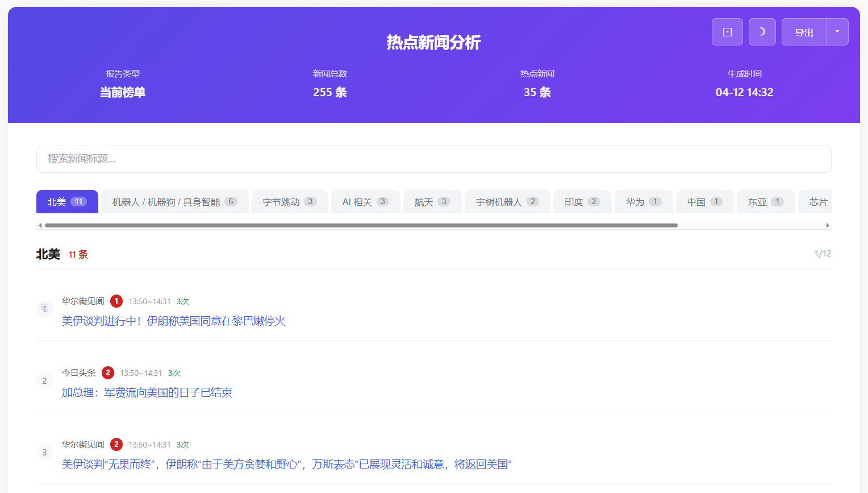
Task: Open the 美伊谈判进行中 news headline
Action: point(173,321)
